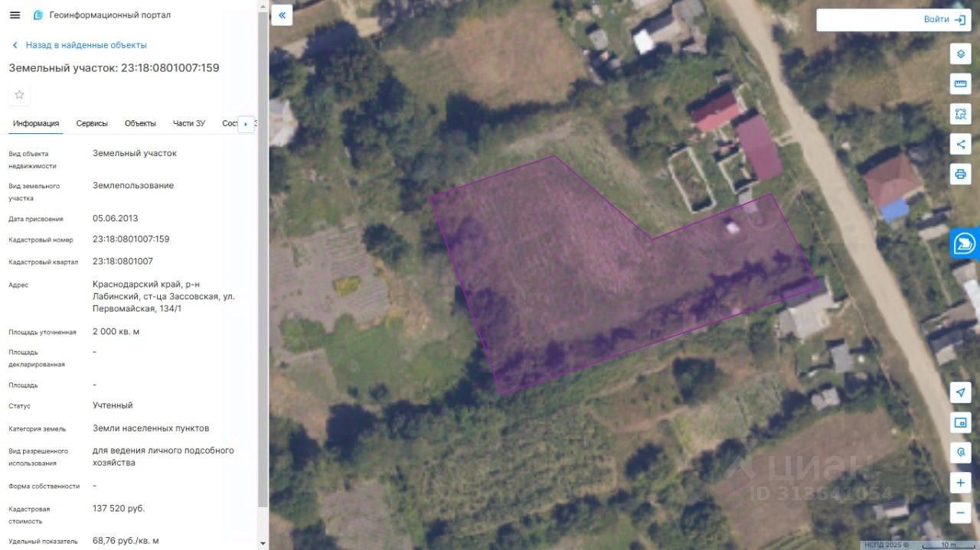The height and width of the screenshot is (550, 980).
Task: Select the ruler measurement tool
Action: click(960, 84)
